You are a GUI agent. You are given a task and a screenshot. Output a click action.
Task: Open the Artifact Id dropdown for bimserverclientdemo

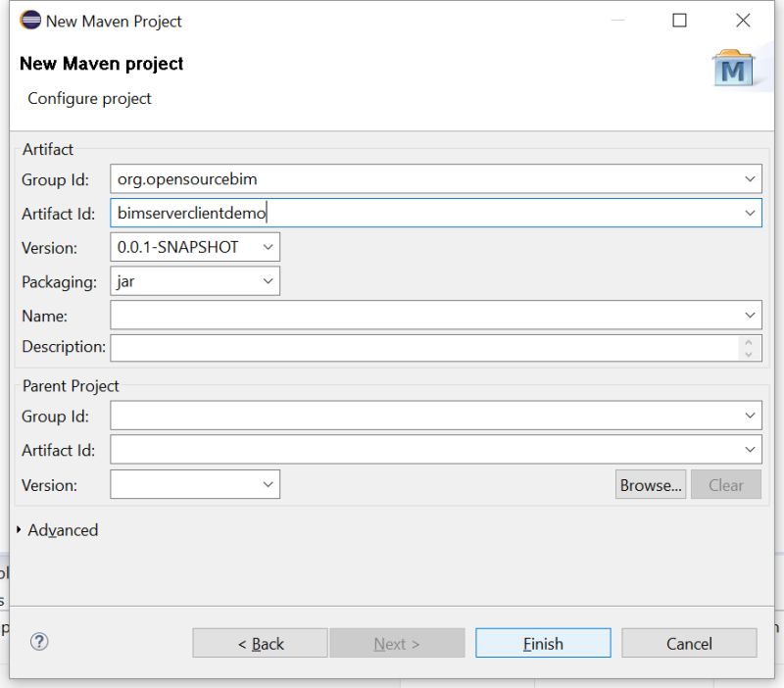(x=751, y=213)
